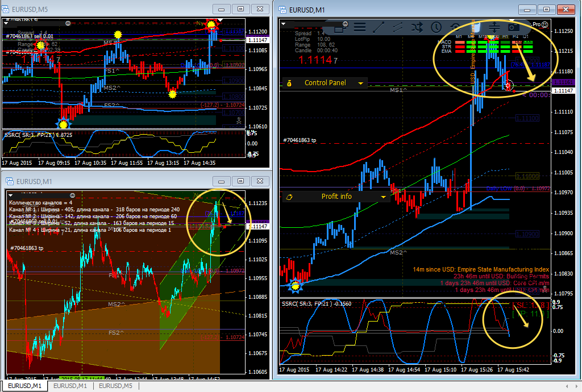Click '#70461863 tp' label in large M1 chart

tap(300, 140)
